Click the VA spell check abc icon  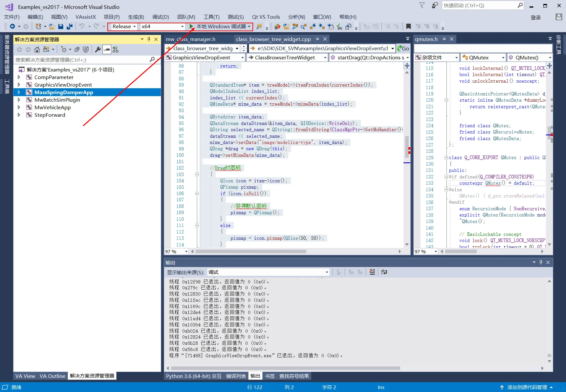tap(339, 27)
